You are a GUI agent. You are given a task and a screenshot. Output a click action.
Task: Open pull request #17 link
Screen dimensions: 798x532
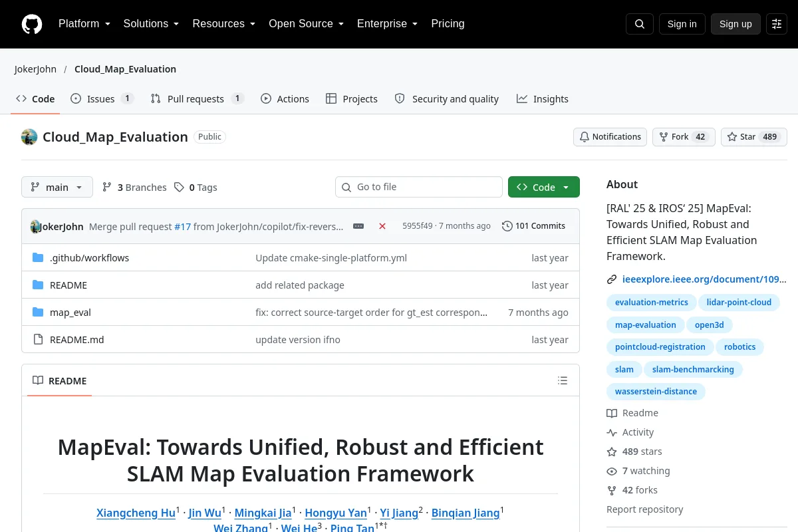[182, 226]
